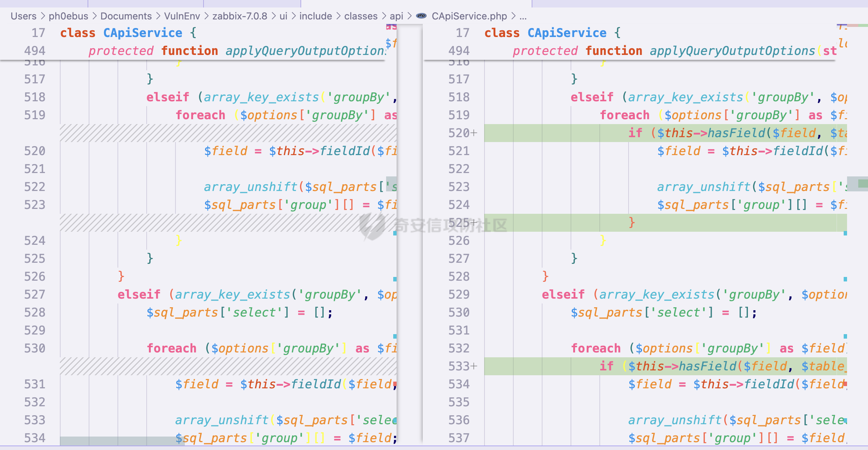The image size is (868, 450).
Task: Click the Documents breadcrumb folder
Action: point(126,16)
